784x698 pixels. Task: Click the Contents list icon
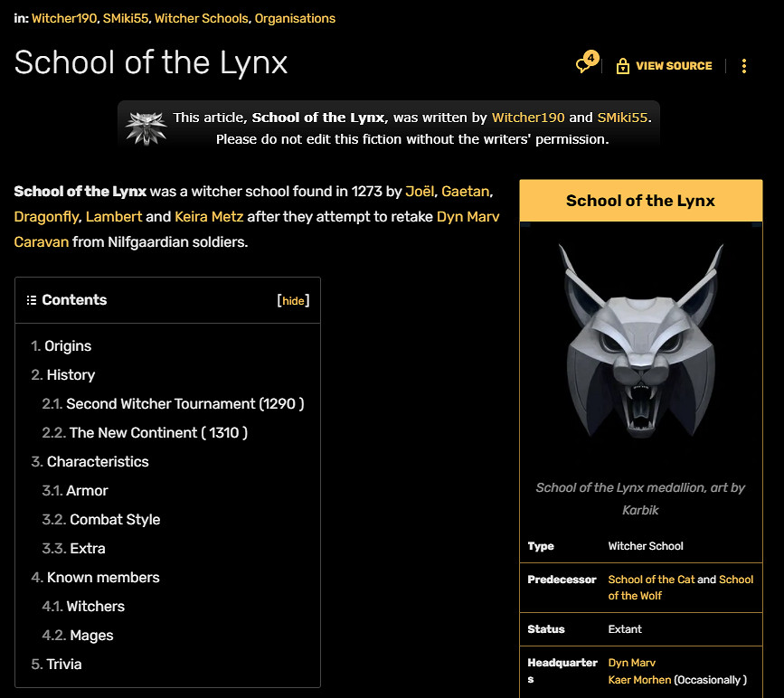coord(32,300)
